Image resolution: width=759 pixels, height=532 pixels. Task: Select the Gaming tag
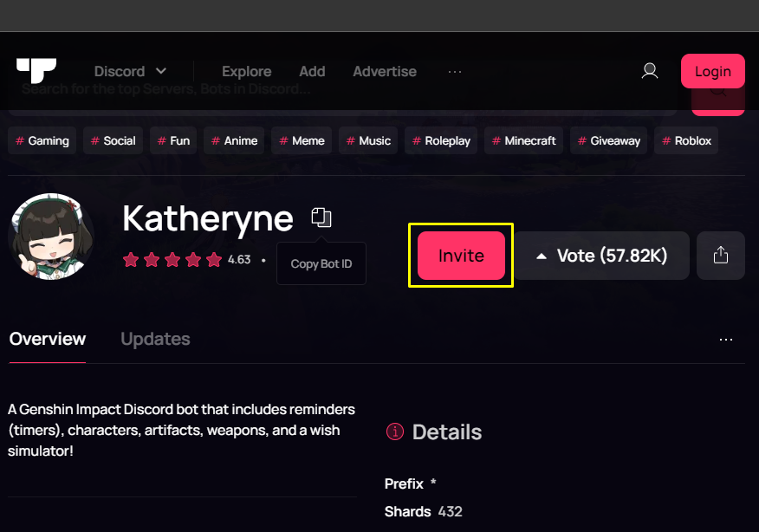42,140
